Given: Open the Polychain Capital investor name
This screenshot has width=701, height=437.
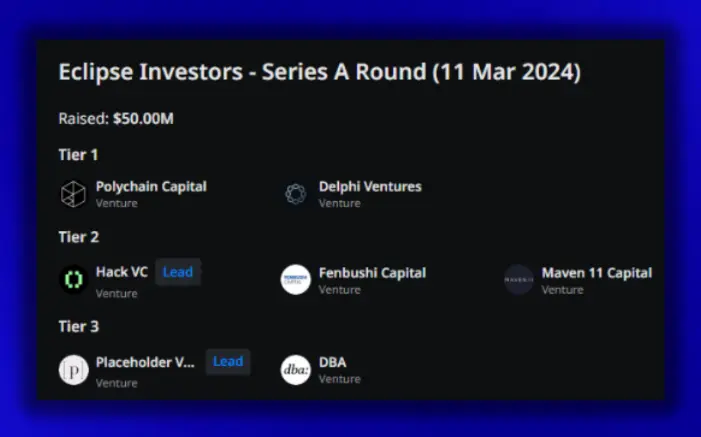Looking at the screenshot, I should click(151, 186).
